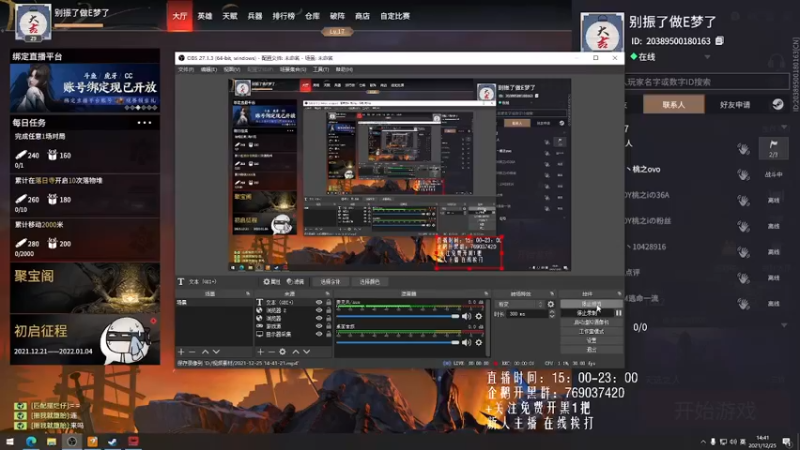Open source properties gear below sources list
800x450 pixels.
[x=283, y=352]
